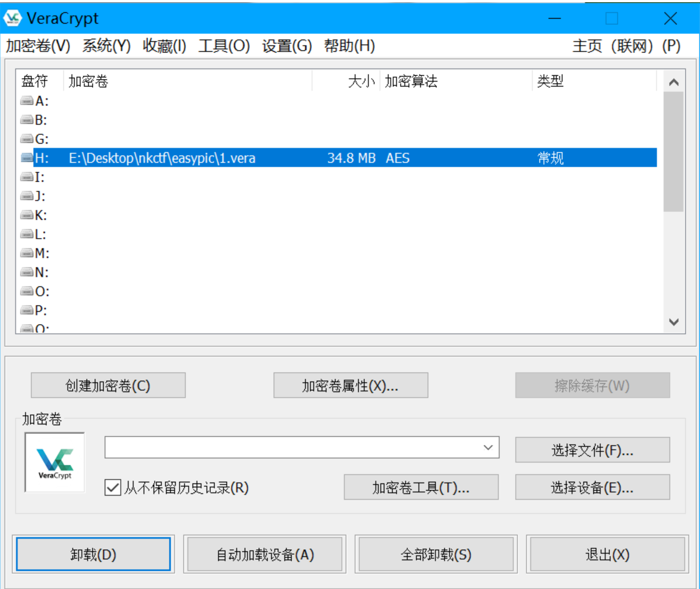Click the 常规 type cell
The image size is (700, 589).
click(550, 158)
